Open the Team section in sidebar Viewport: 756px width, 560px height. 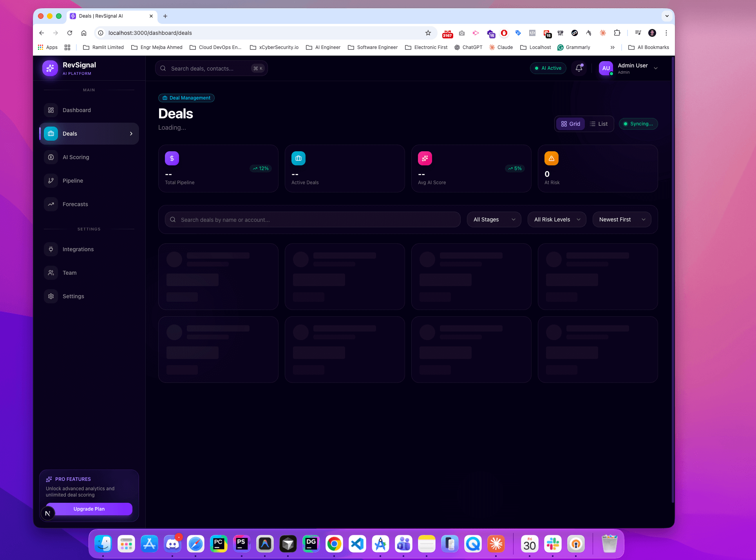click(x=69, y=273)
